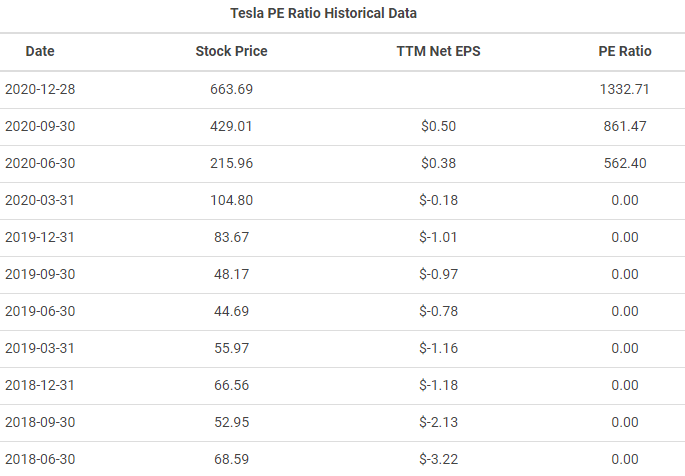Screen dimensions: 685x476
Task: Click the Tesla PE Ratio Historical Data title
Action: coord(323,13)
